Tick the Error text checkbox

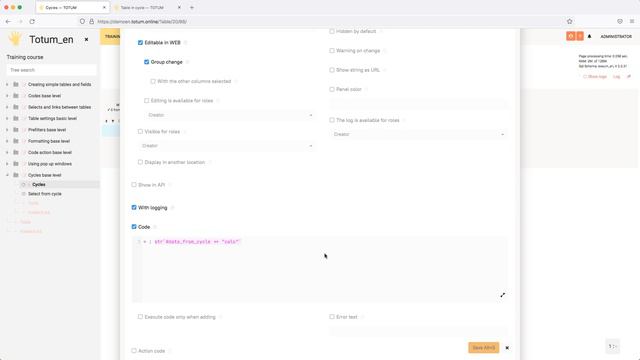pyautogui.click(x=332, y=317)
